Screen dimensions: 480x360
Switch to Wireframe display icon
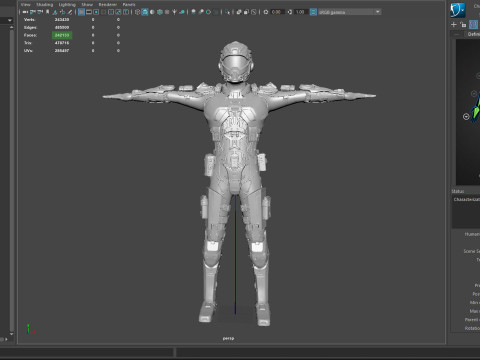pyautogui.click(x=137, y=12)
